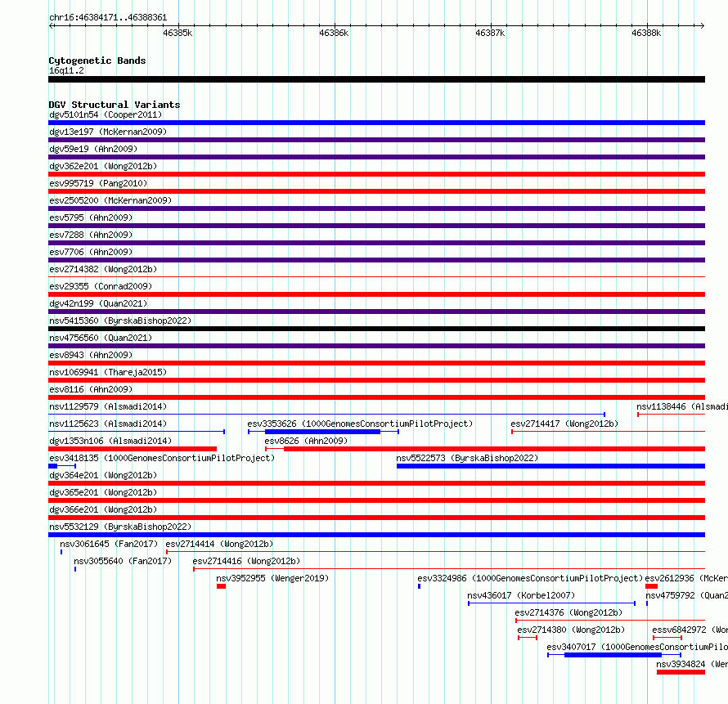Click the chr16:46384171..46388361 coordinates text
The width and height of the screenshot is (728, 704).
click(108, 18)
